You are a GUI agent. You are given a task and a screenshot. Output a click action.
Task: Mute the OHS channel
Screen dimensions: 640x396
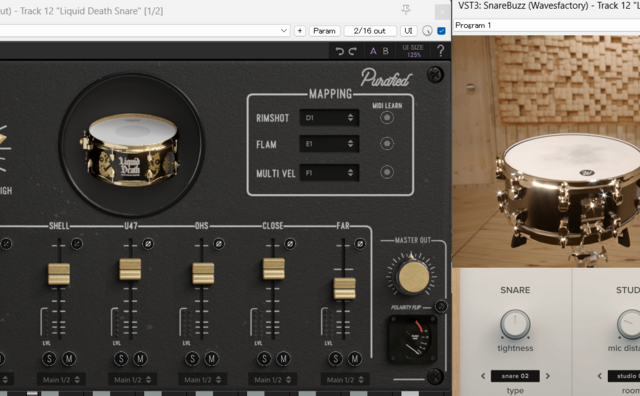tap(211, 359)
